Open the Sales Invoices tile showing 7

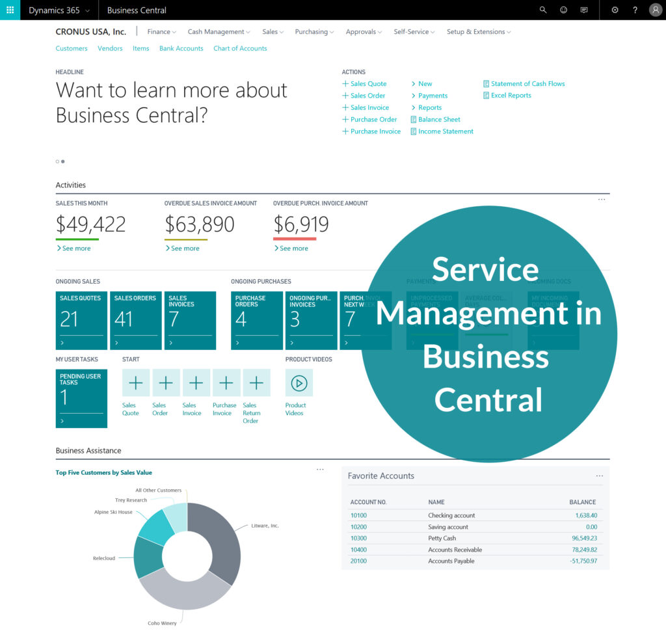190,320
